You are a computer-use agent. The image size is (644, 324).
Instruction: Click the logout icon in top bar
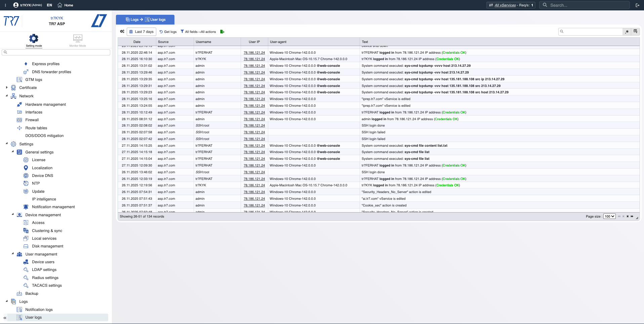tap(637, 5)
